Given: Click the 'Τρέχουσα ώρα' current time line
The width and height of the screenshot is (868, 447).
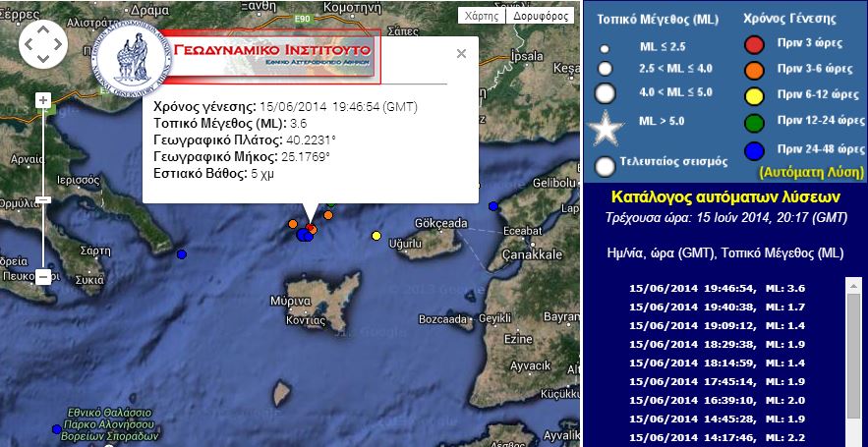Looking at the screenshot, I should pos(726,218).
